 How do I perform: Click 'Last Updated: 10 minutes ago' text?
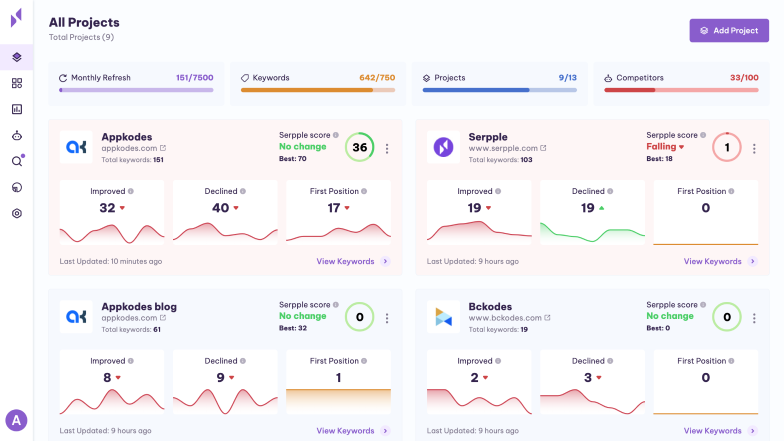[x=110, y=262]
